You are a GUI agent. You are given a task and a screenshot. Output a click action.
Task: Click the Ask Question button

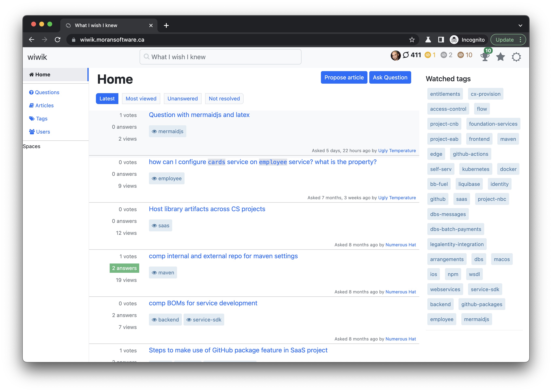[390, 77]
